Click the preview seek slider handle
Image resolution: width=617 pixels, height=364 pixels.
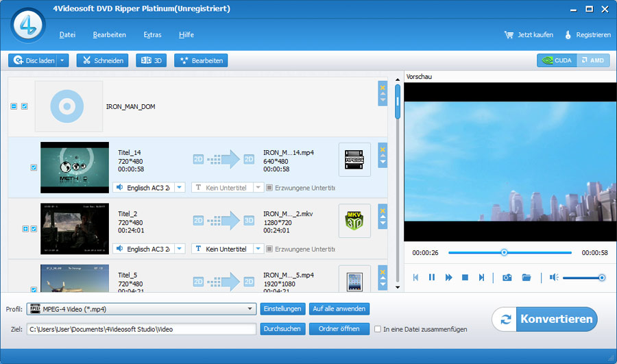click(x=504, y=253)
